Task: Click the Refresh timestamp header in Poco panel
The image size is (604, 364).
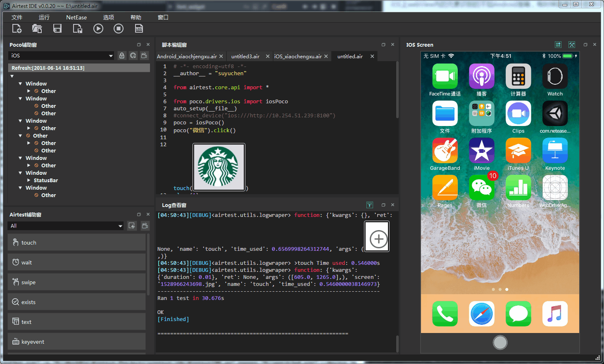Action: (x=79, y=68)
